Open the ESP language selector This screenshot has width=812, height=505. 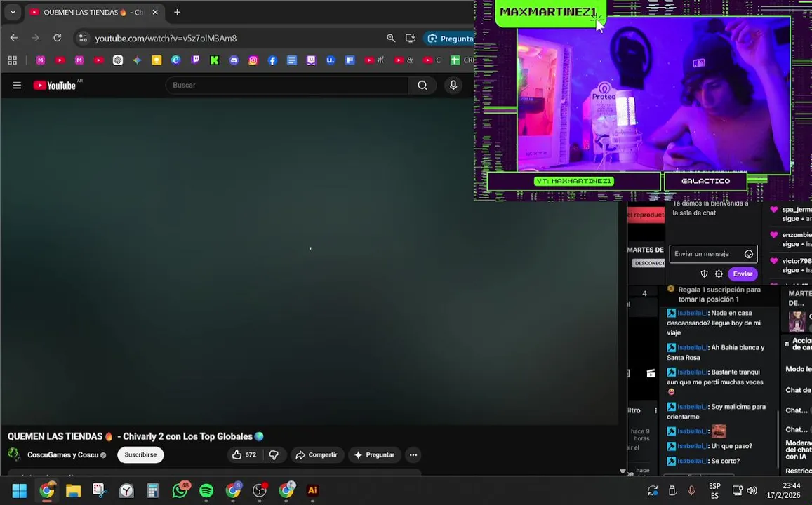(x=714, y=490)
